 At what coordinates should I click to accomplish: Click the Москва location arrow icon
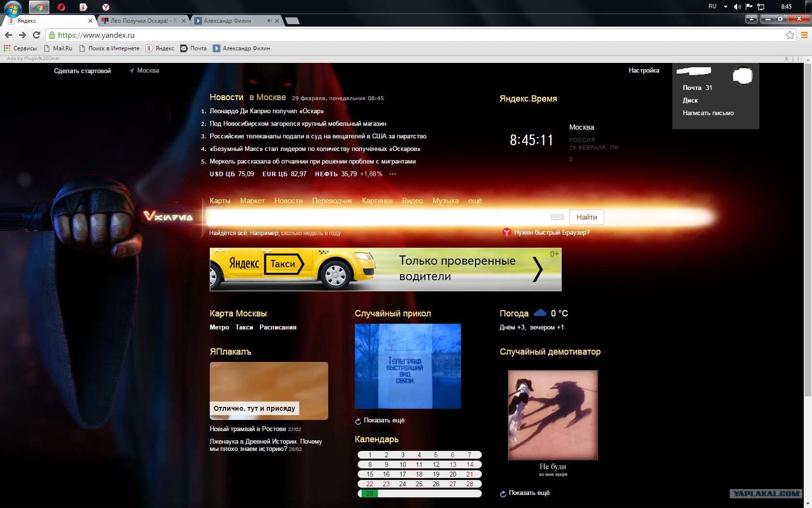coord(131,71)
